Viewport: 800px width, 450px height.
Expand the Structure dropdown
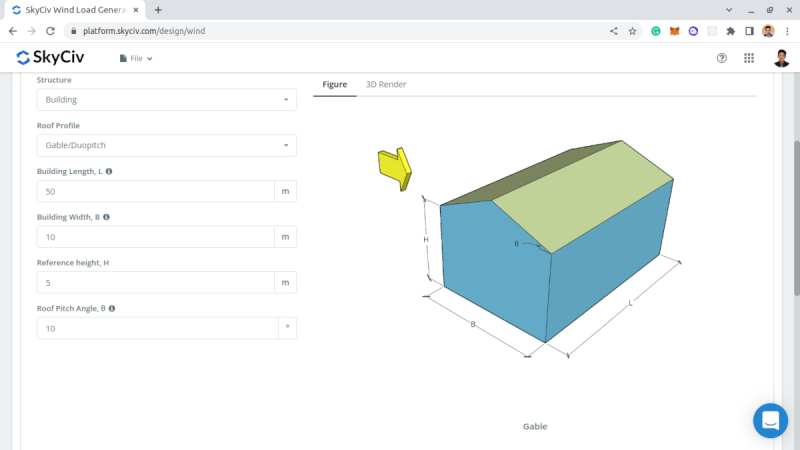[167, 99]
